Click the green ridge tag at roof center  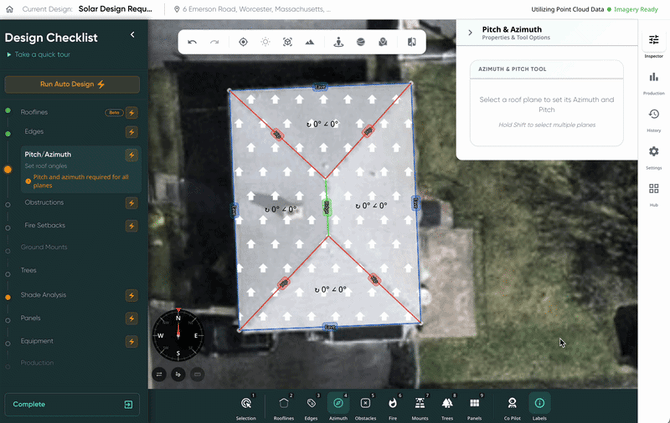327,208
